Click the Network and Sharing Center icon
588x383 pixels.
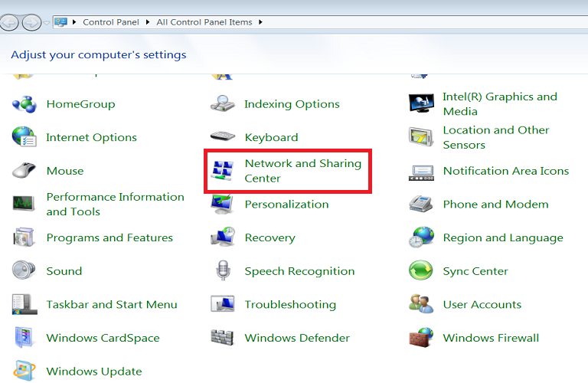(223, 171)
